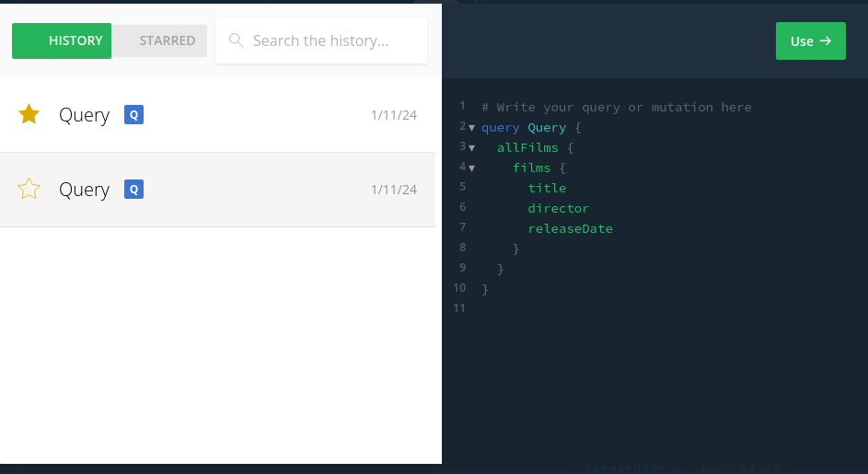
Task: Collapse the allFilms block fold arrow
Action: [x=472, y=148]
